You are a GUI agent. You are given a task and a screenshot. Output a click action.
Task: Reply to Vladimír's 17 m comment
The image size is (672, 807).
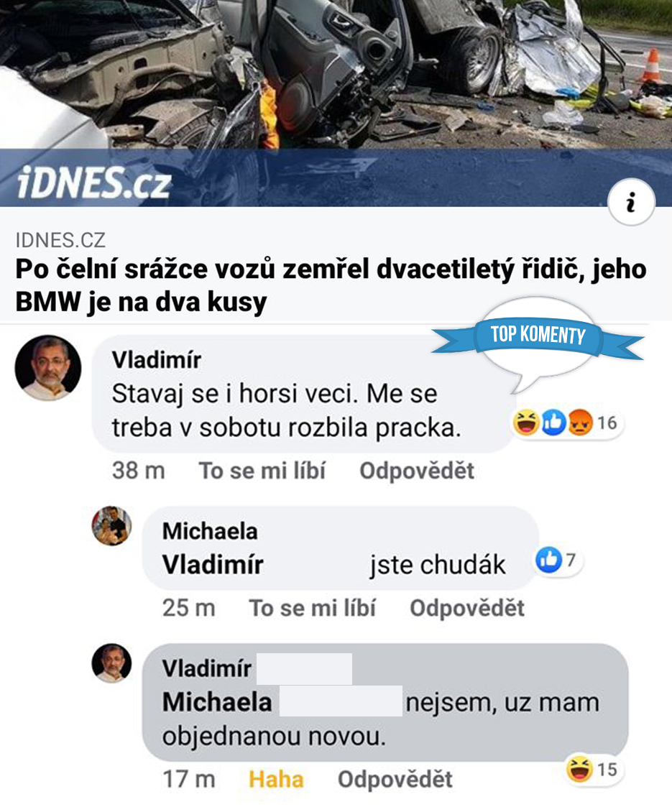[x=395, y=779]
